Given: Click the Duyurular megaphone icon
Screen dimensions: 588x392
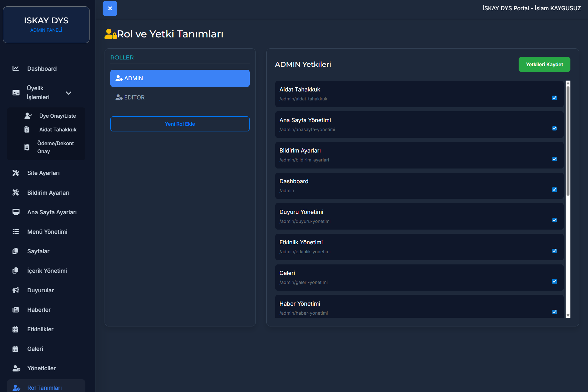Looking at the screenshot, I should tap(16, 290).
